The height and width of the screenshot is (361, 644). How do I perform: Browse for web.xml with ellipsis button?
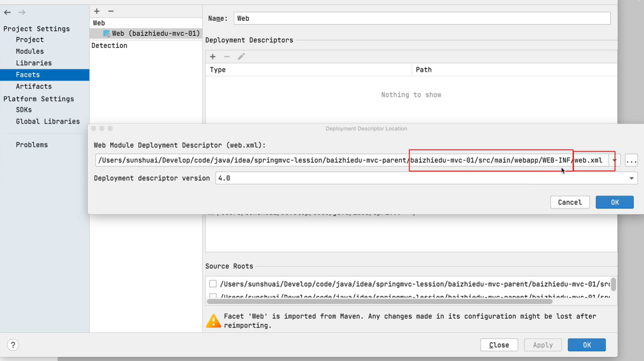point(631,160)
